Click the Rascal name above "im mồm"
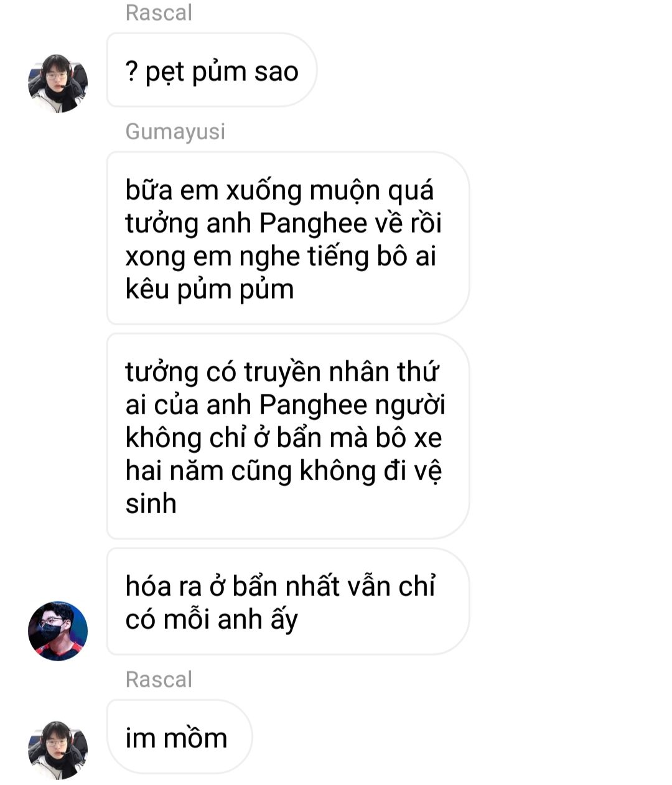 coord(159,679)
